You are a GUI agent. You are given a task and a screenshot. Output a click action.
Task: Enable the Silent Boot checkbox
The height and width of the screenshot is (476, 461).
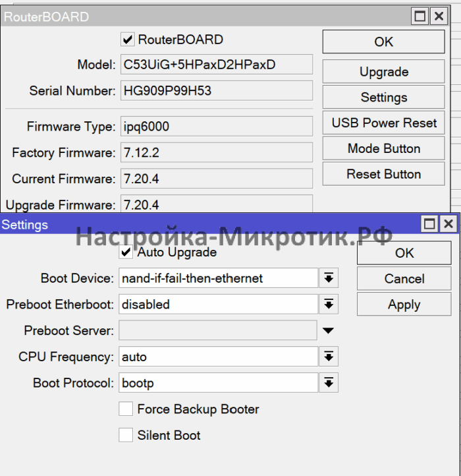pyautogui.click(x=126, y=435)
